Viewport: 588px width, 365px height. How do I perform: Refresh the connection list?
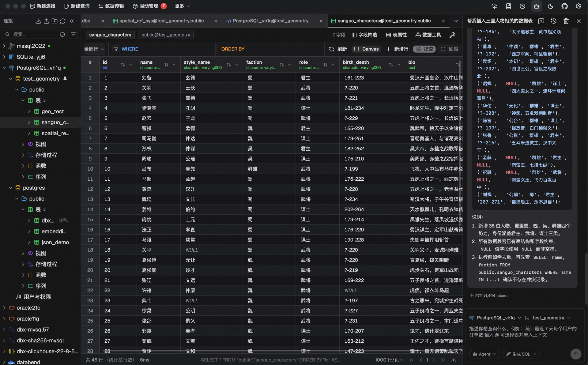tap(63, 21)
